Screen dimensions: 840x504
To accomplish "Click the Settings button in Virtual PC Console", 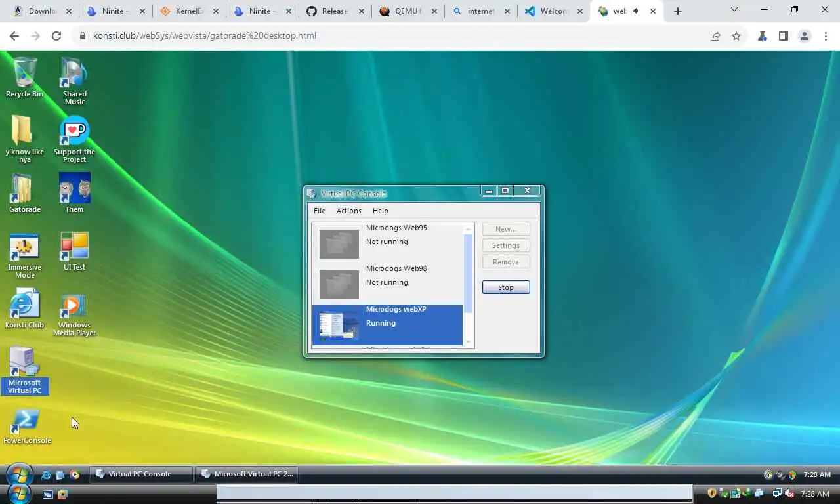I will click(506, 245).
